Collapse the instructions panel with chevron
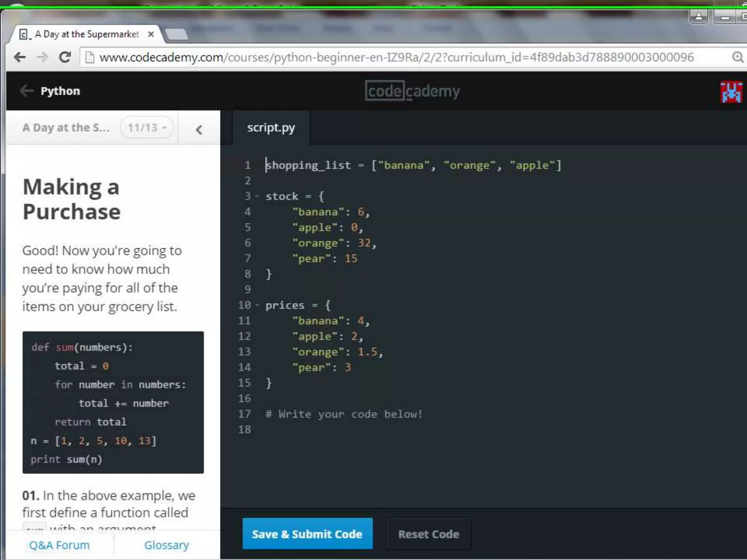This screenshot has height=560, width=747. [x=199, y=129]
